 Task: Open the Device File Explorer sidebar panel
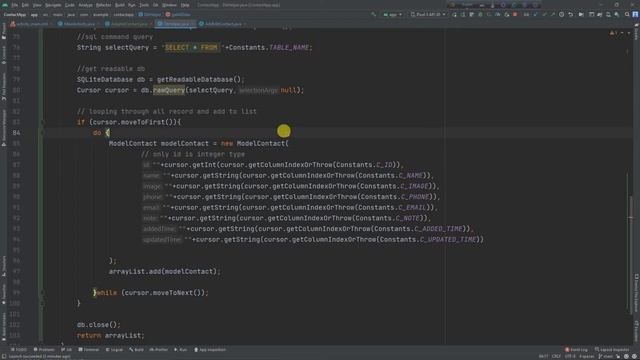pyautogui.click(x=636, y=293)
